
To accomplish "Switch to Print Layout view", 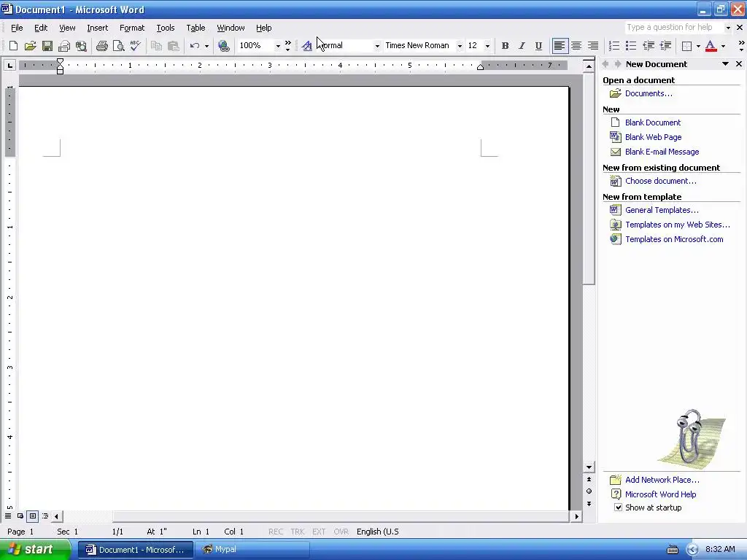I will [32, 516].
